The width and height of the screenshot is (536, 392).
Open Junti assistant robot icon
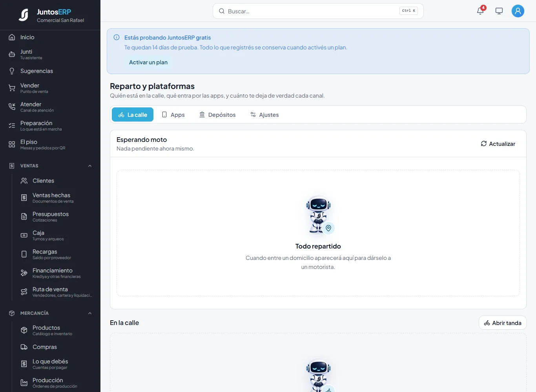[12, 54]
